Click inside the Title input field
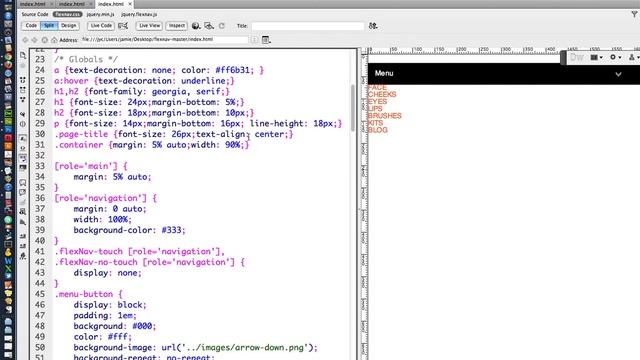This screenshot has height=360, width=640. click(308, 26)
